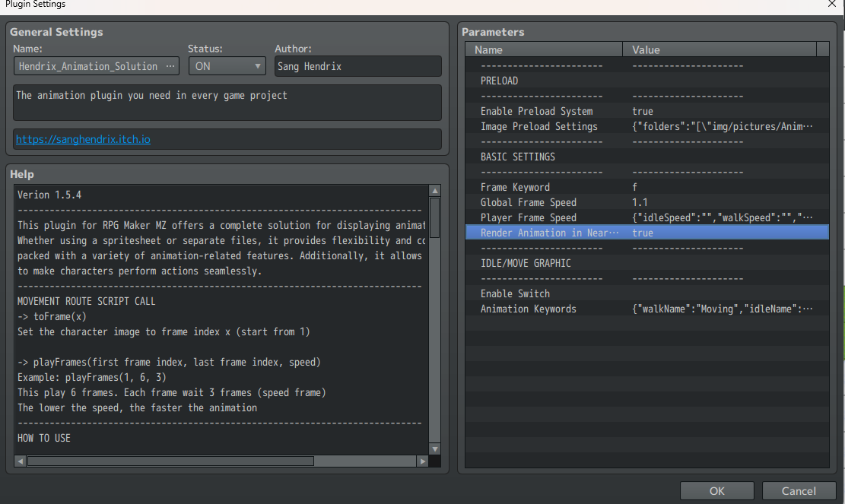Click the ellipsis button beside plugin name
Screen dimensions: 845x504
click(170, 66)
